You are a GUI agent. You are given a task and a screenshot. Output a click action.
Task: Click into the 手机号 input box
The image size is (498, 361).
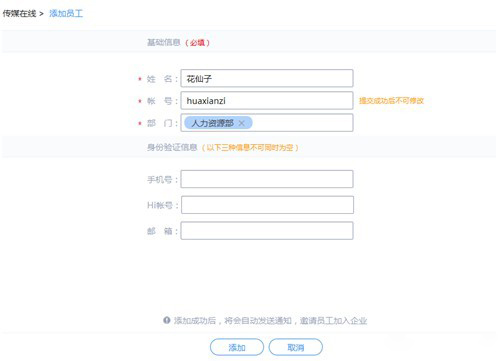tap(267, 179)
